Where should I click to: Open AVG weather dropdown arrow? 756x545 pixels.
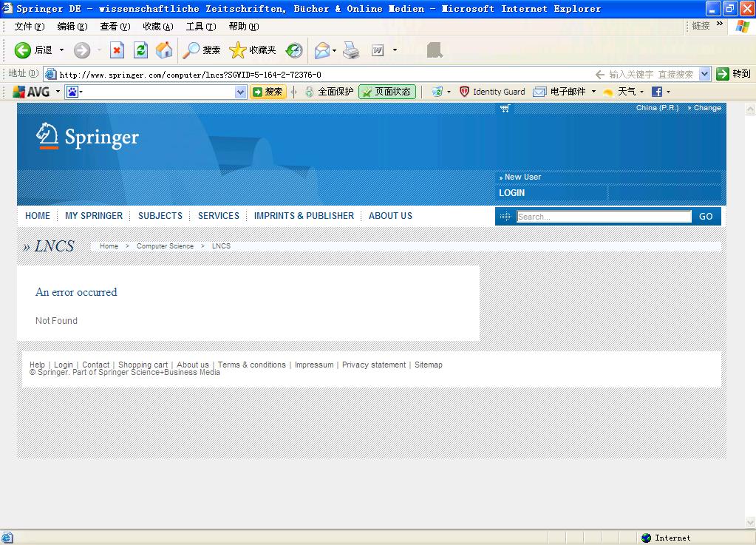(x=641, y=92)
